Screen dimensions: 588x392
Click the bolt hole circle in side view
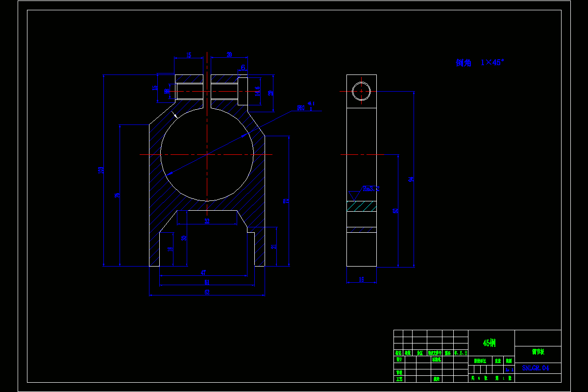[361, 91]
